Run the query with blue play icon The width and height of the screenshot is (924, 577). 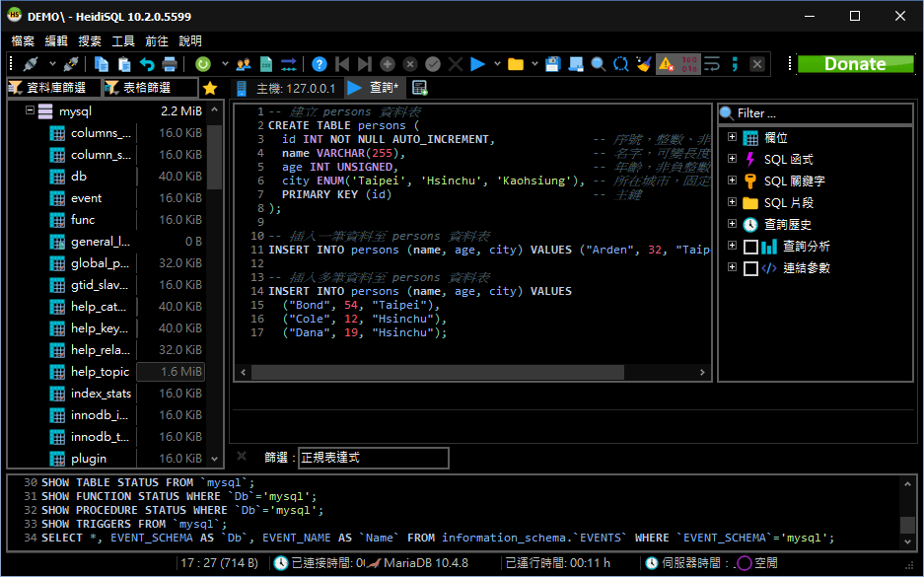pyautogui.click(x=478, y=64)
